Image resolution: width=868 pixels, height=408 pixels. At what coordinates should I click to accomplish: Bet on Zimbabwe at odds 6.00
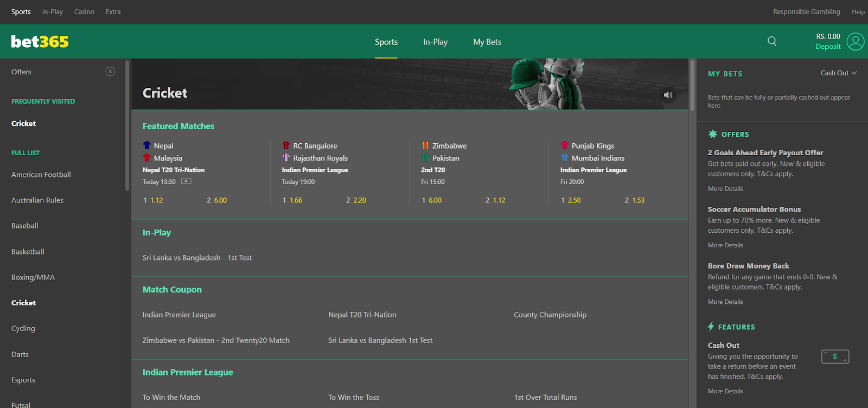(432, 200)
